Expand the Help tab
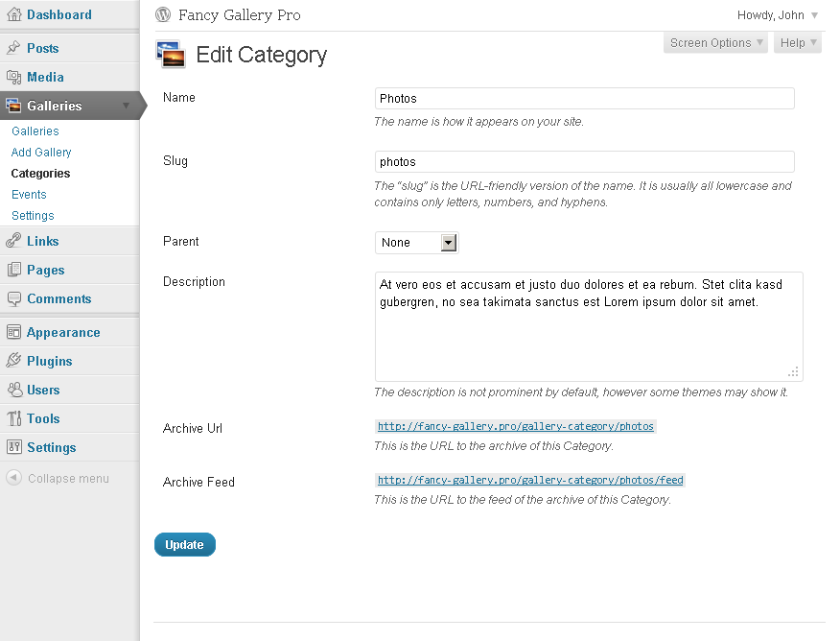This screenshot has height=641, width=840. point(798,43)
